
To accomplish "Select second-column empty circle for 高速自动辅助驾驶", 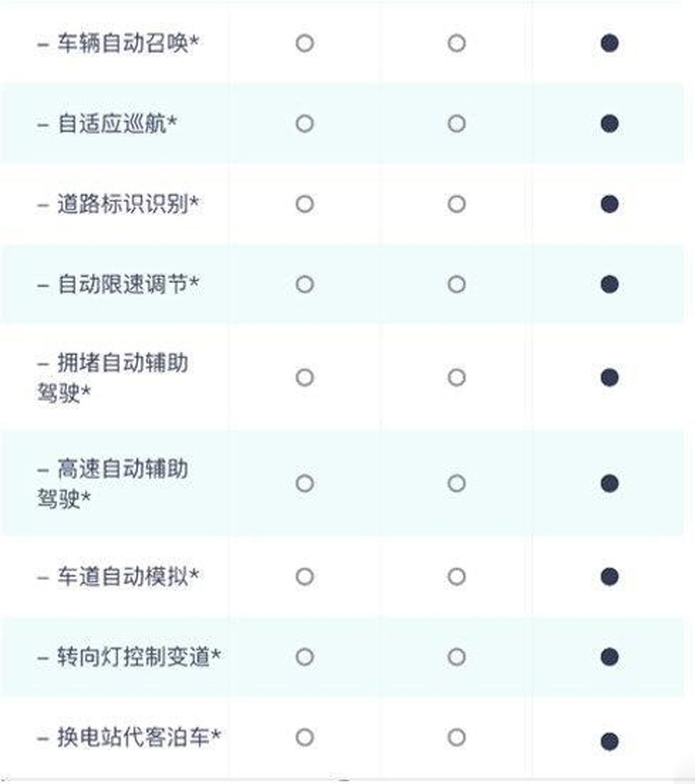I will (x=456, y=484).
